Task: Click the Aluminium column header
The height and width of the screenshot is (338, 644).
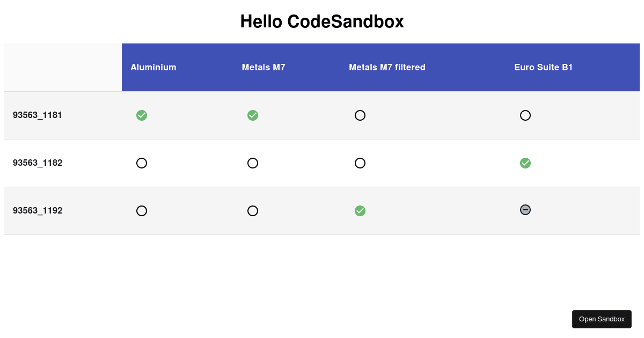Action: (153, 67)
